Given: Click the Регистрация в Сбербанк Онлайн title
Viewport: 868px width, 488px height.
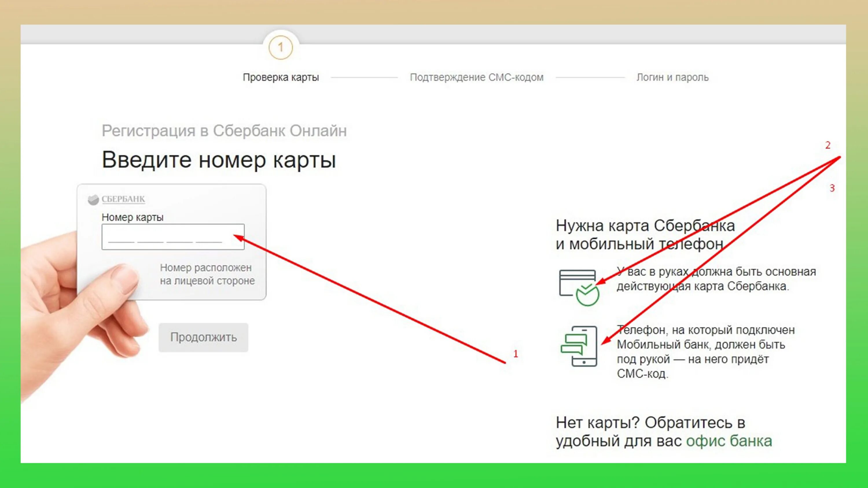Looking at the screenshot, I should coord(224,131).
